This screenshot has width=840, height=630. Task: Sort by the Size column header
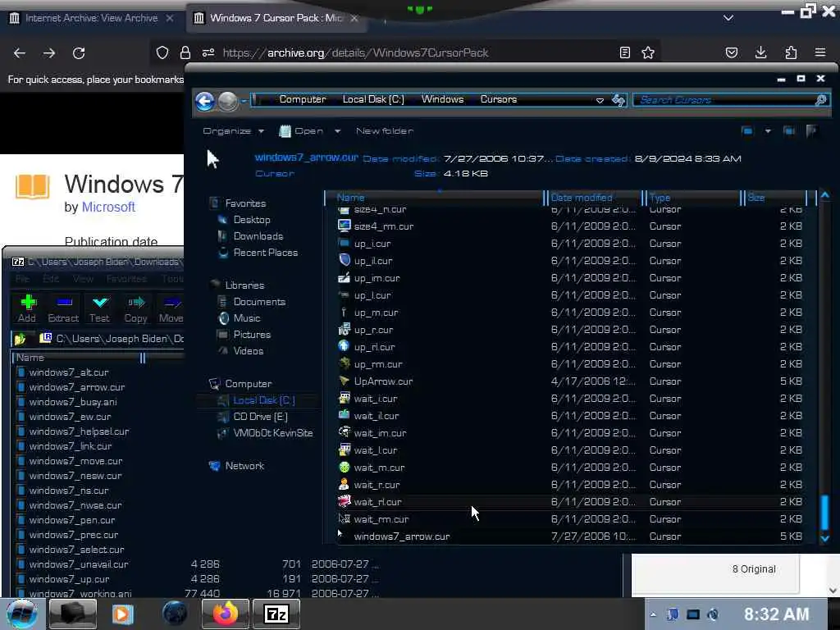point(774,198)
